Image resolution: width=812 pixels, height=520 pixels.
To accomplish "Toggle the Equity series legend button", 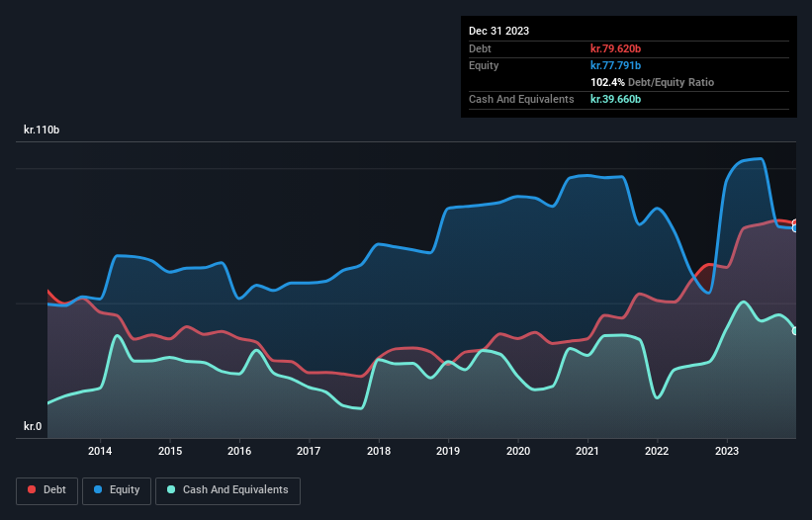I will (117, 490).
